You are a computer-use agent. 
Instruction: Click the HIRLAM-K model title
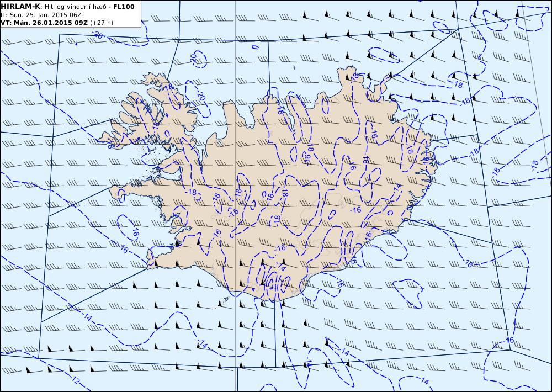(x=21, y=7)
